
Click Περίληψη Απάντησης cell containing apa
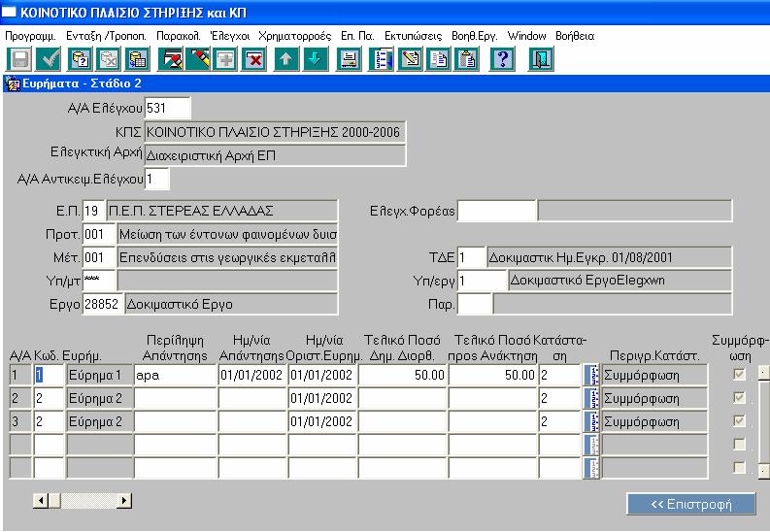(x=176, y=376)
